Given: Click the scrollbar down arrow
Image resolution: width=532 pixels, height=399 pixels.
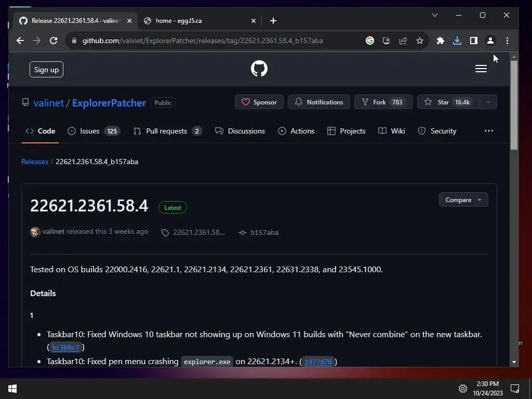Looking at the screenshot, I should click(x=514, y=362).
